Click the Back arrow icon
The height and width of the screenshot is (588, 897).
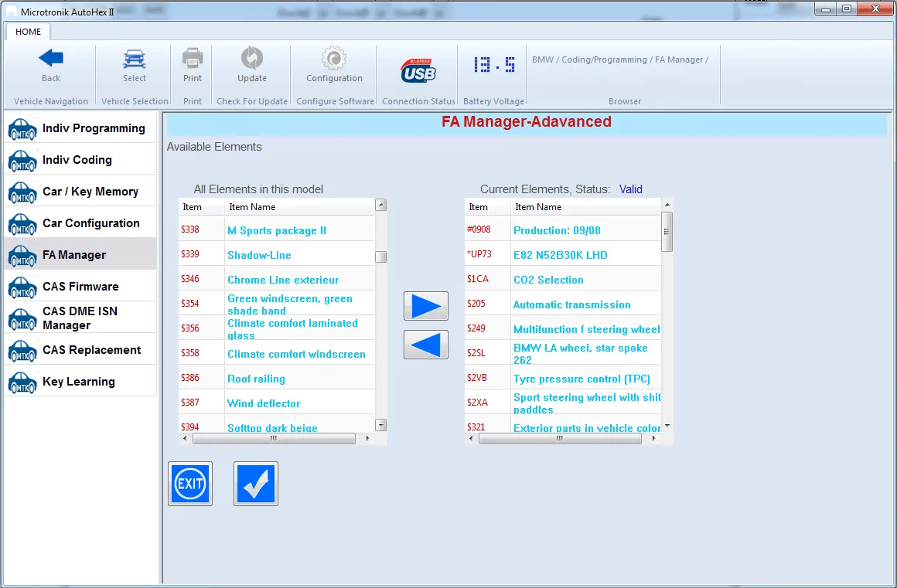(51, 58)
